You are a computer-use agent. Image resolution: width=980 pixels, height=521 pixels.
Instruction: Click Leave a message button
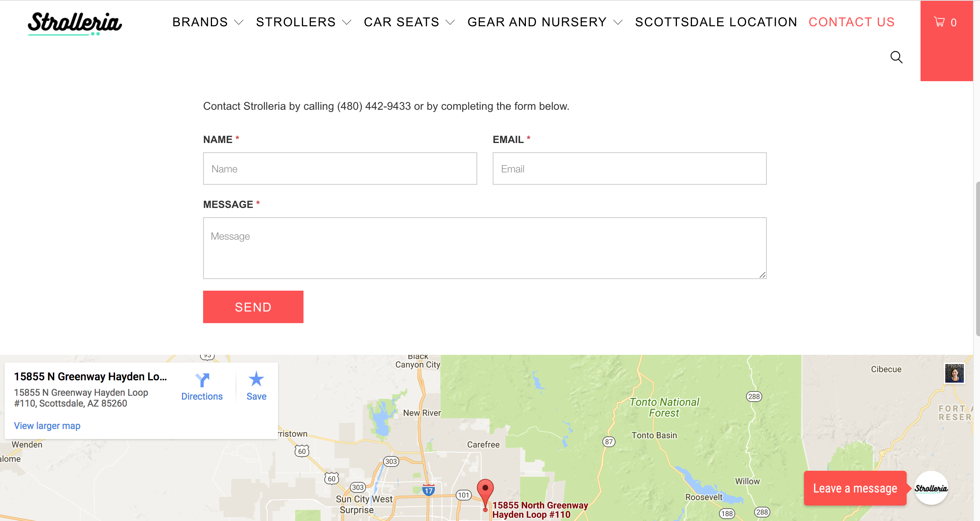coord(855,488)
